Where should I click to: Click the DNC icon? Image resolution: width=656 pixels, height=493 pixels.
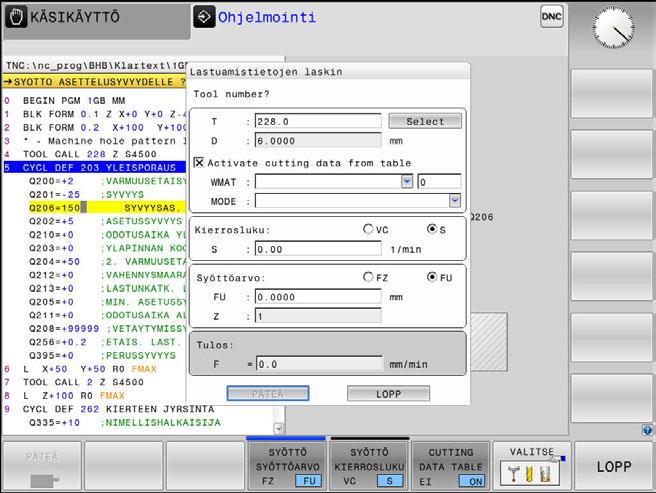click(x=551, y=16)
